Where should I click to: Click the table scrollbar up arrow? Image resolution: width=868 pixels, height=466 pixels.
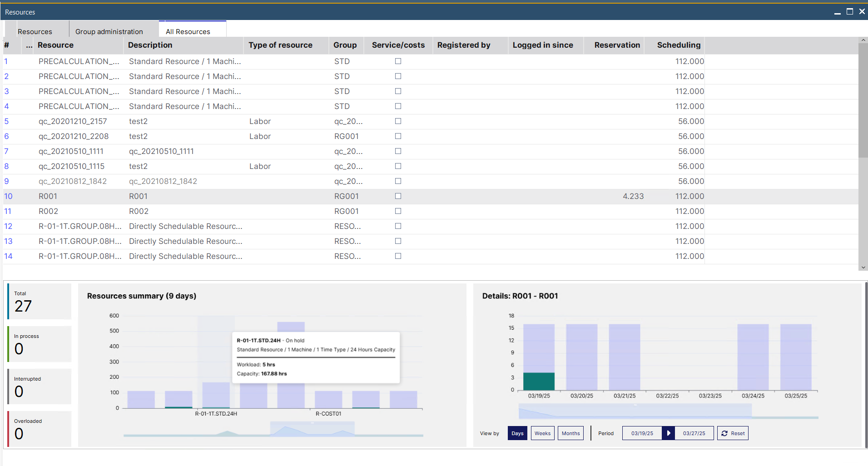point(863,41)
